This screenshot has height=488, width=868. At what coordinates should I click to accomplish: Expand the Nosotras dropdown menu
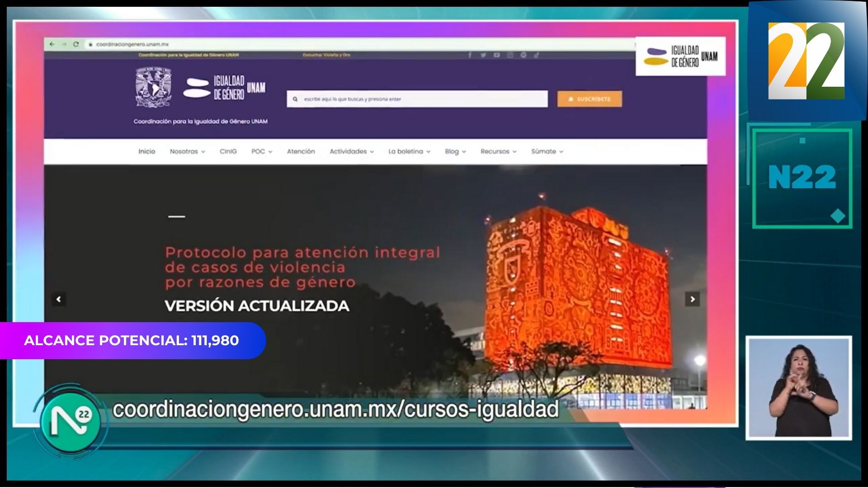[187, 152]
